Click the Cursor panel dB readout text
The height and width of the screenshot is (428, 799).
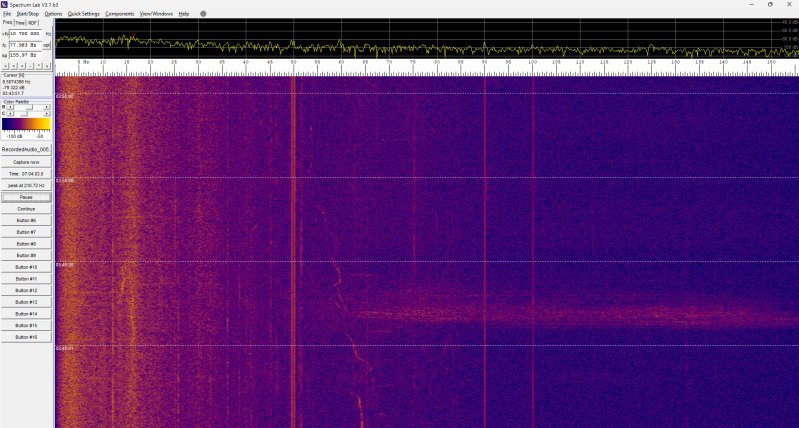[x=13, y=87]
